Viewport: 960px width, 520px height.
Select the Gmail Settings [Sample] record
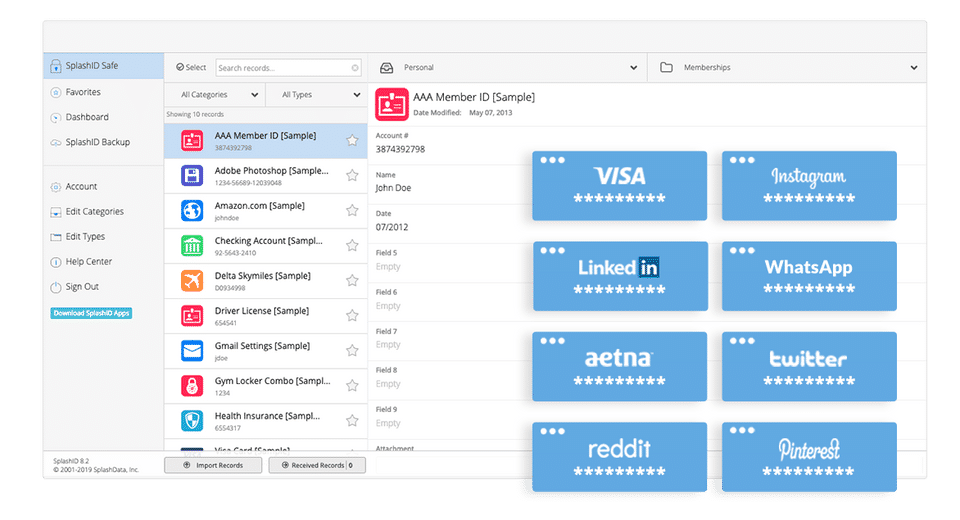[x=265, y=351]
